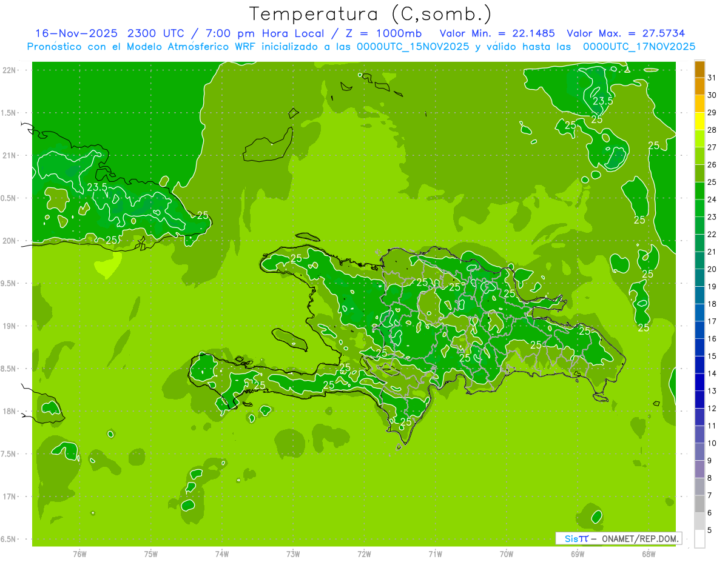Click the orange legend swatch between 29 and 30

pos(699,104)
